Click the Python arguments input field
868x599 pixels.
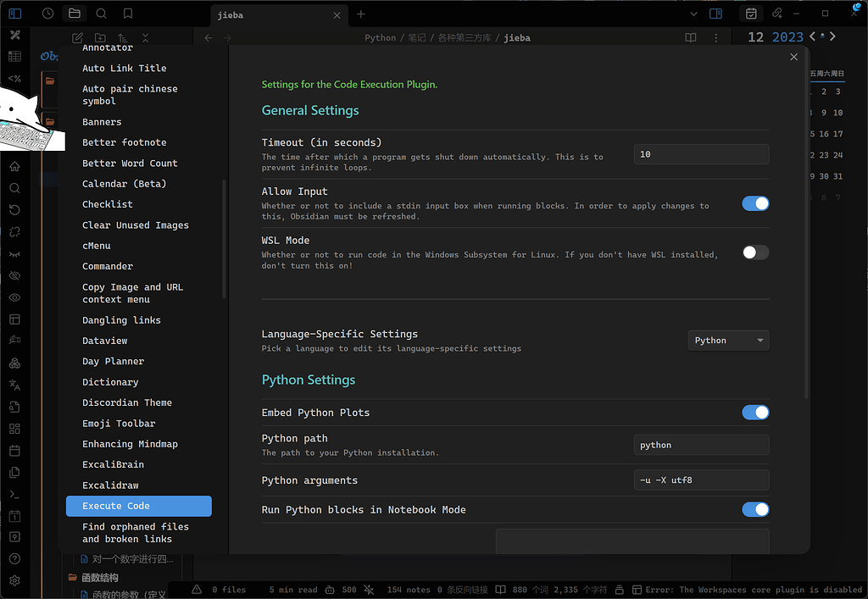701,480
